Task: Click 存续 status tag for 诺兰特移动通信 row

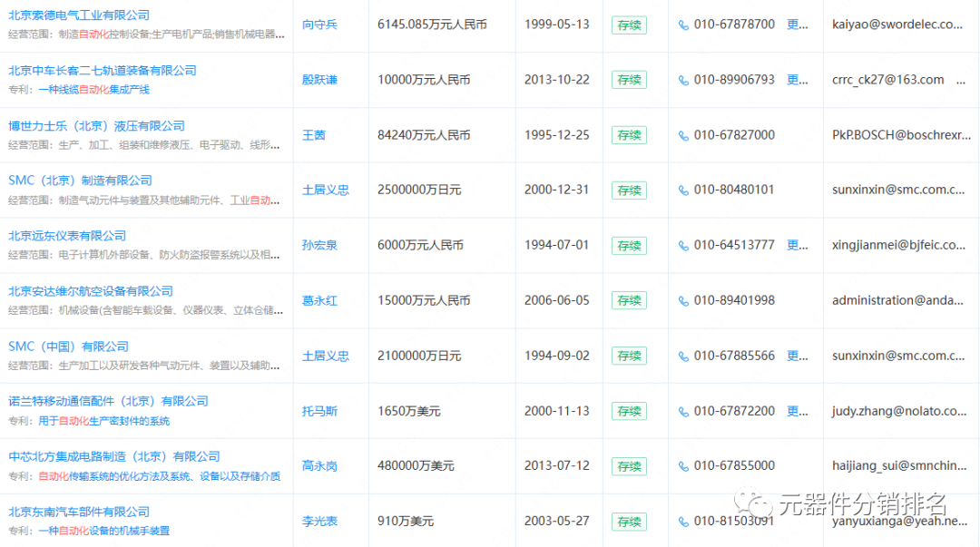Action: coord(630,411)
